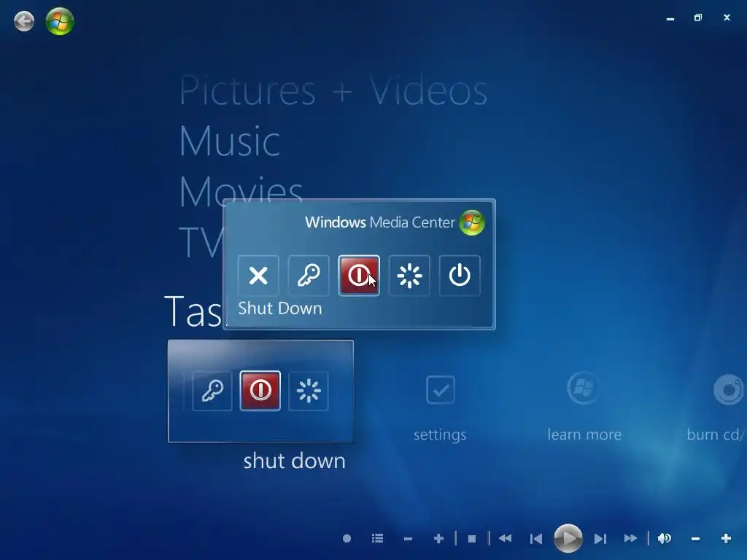This screenshot has height=560, width=747.
Task: Click the 'settings' label
Action: coord(440,435)
